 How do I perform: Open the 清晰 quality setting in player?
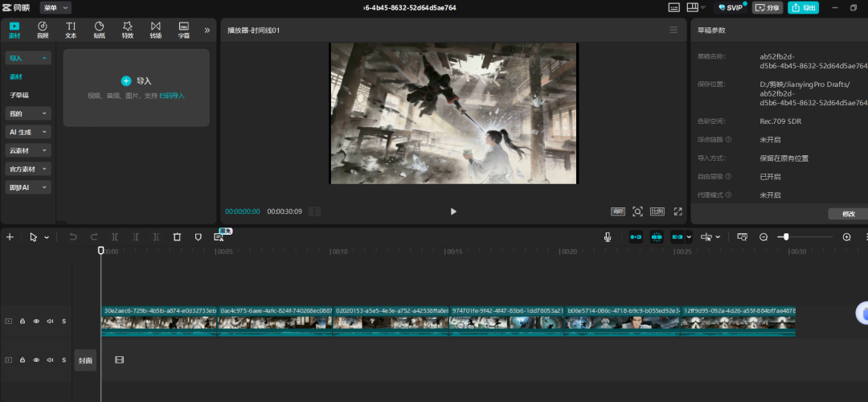click(618, 211)
